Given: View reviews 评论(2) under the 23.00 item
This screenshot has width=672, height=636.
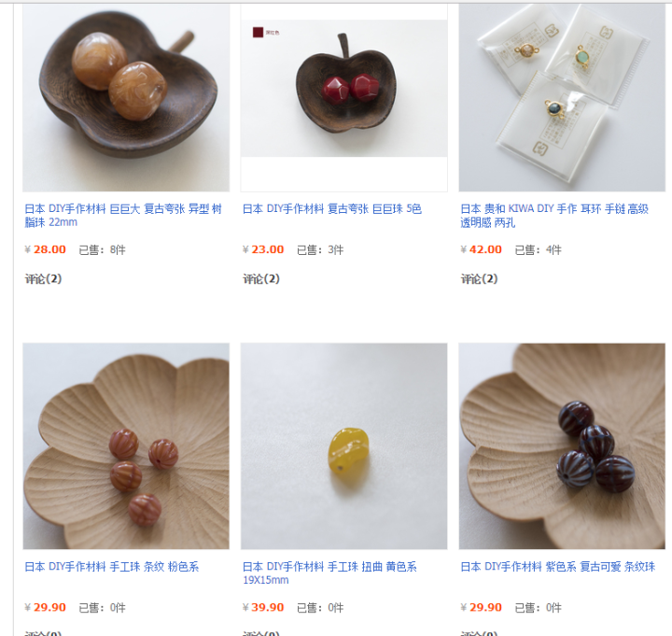Looking at the screenshot, I should [x=261, y=279].
